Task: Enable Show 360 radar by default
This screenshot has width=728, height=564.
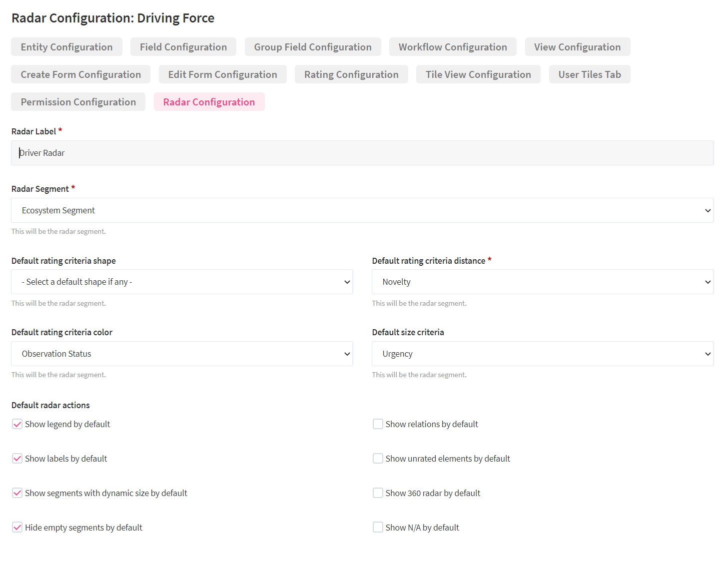Action: (378, 493)
